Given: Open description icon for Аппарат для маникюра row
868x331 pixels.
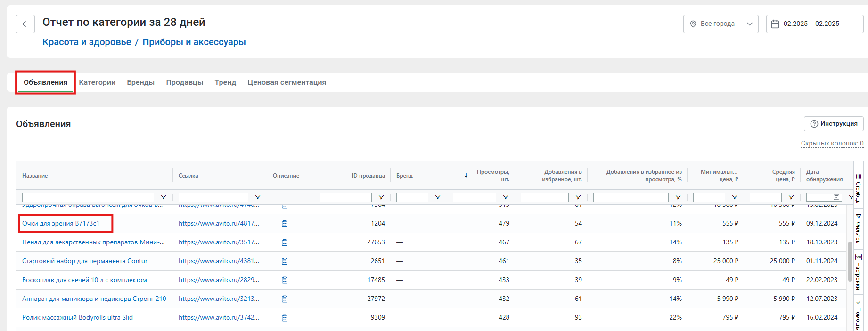Looking at the screenshot, I should point(285,299).
